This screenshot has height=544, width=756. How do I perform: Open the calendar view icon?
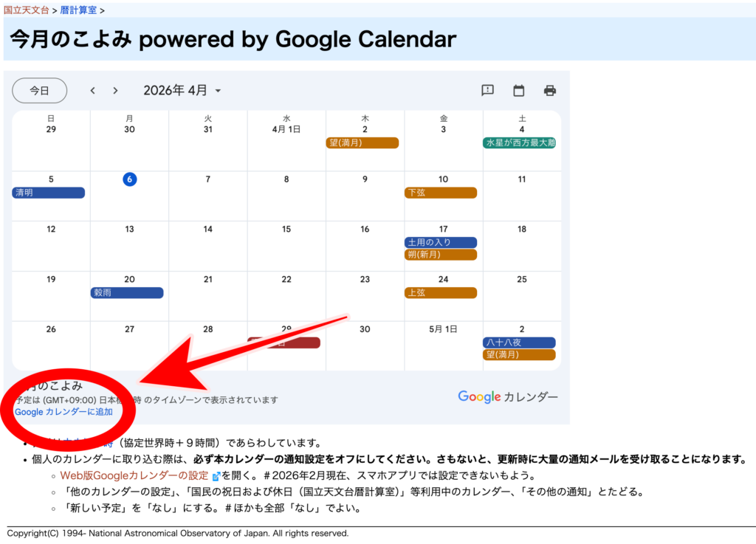(519, 91)
